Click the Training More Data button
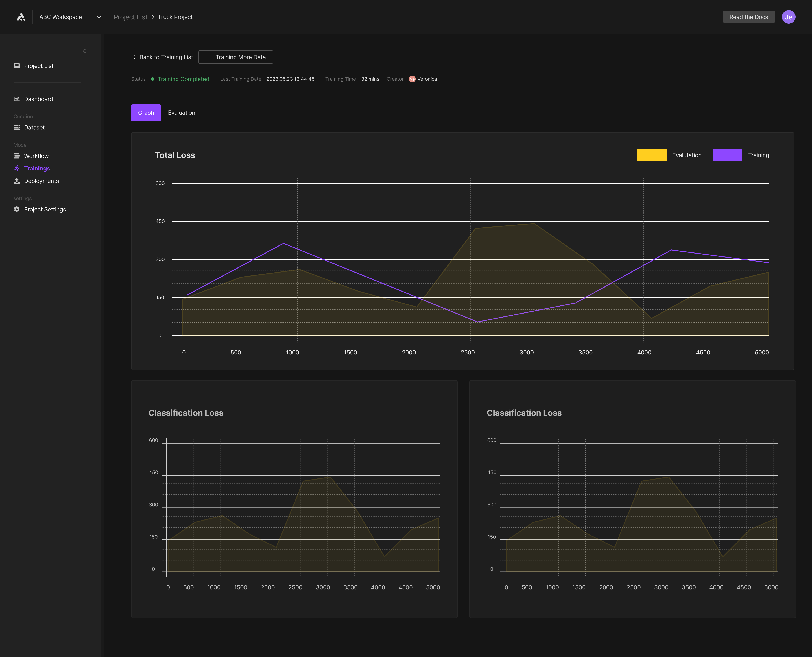This screenshot has width=812, height=657. tap(236, 57)
